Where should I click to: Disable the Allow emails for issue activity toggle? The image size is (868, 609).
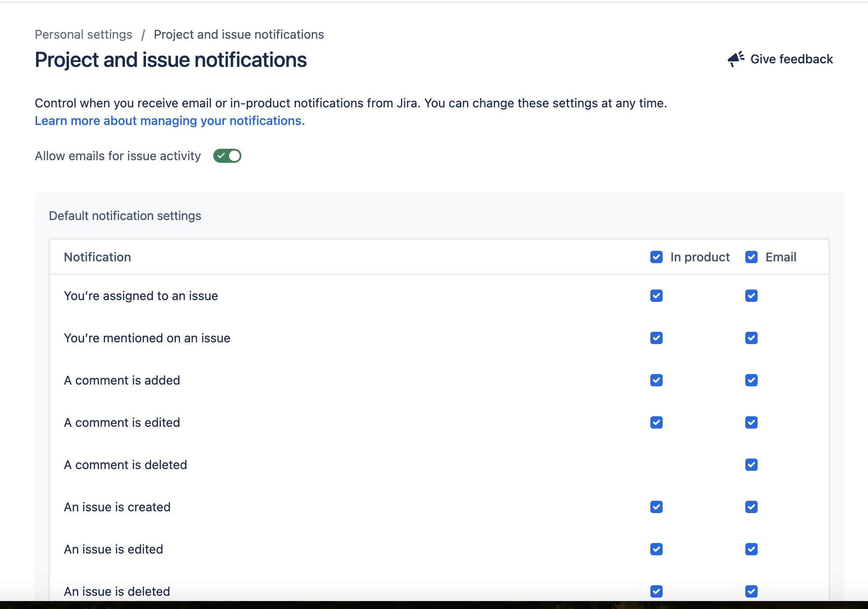click(227, 156)
